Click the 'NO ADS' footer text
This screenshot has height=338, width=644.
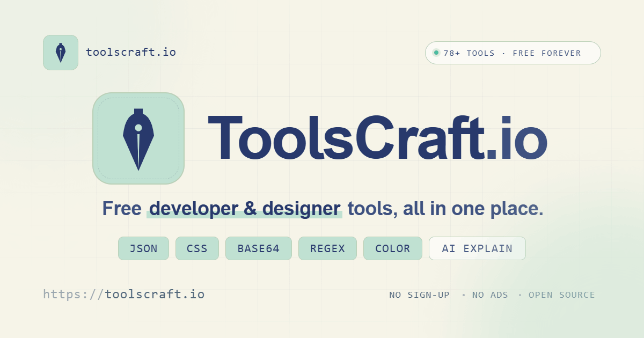click(x=490, y=295)
